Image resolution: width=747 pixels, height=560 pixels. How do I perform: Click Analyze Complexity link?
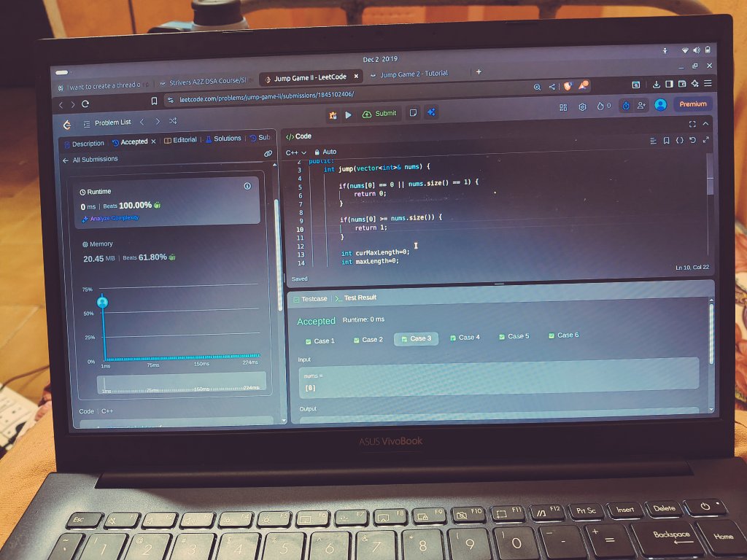[111, 218]
